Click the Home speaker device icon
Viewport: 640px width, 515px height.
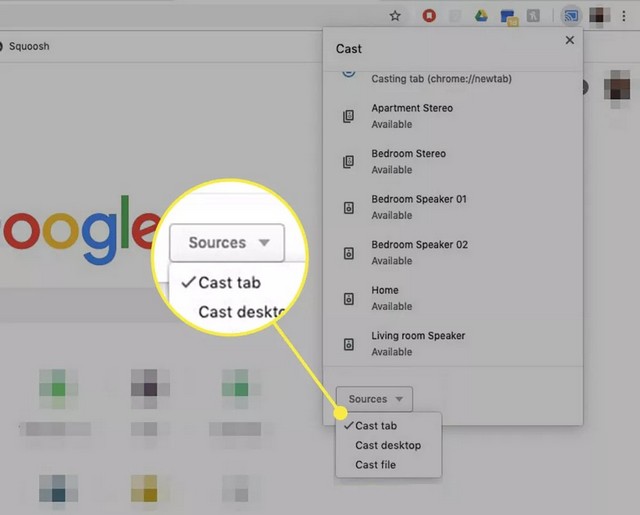[x=348, y=298]
